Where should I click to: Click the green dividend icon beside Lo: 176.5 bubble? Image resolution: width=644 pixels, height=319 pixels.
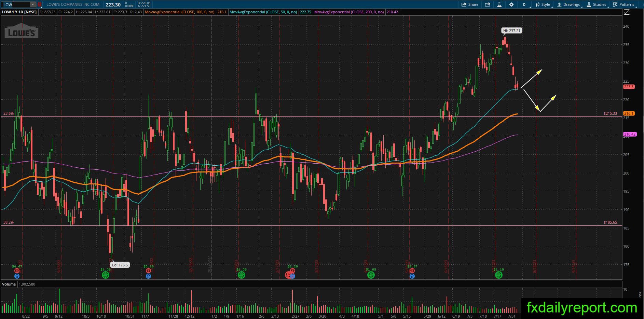[106, 275]
